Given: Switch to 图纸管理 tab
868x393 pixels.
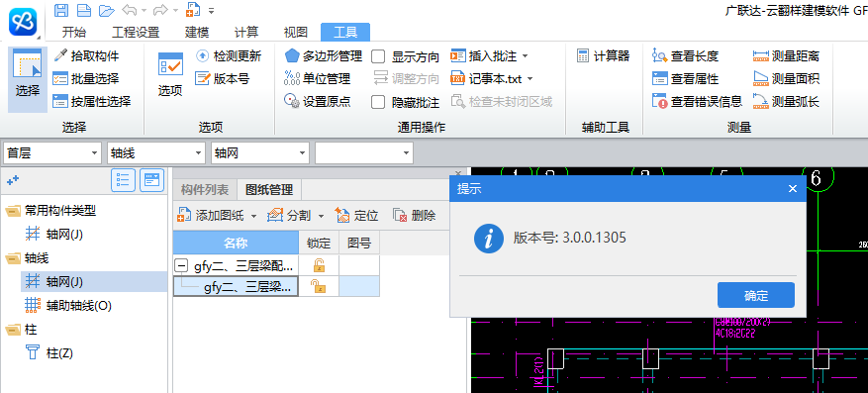Looking at the screenshot, I should click(x=268, y=190).
